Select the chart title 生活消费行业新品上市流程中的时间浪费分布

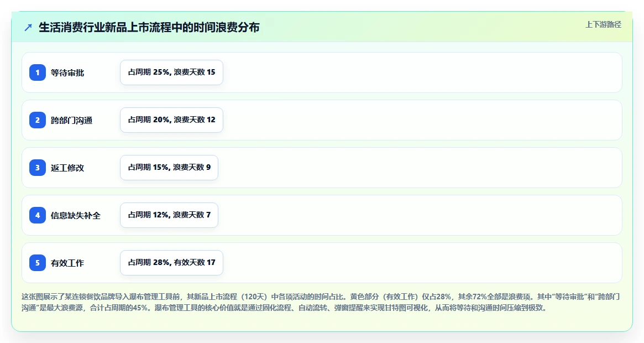[149, 28]
